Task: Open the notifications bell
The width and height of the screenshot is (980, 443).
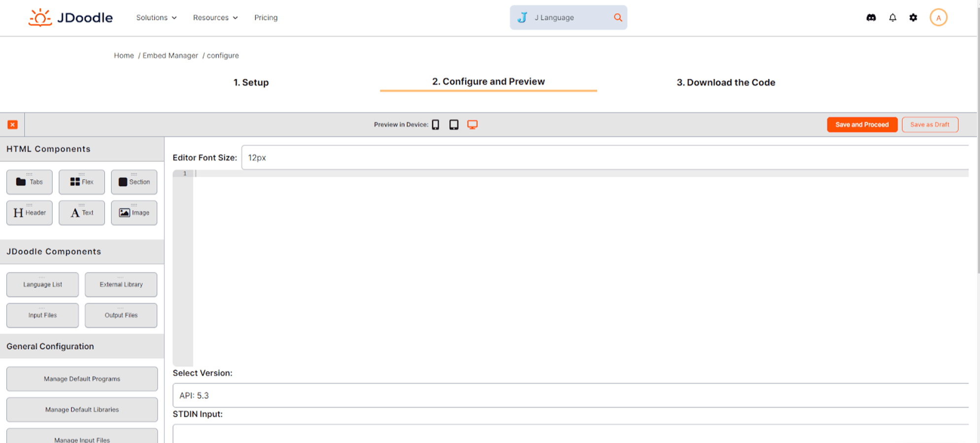Action: pyautogui.click(x=892, y=18)
